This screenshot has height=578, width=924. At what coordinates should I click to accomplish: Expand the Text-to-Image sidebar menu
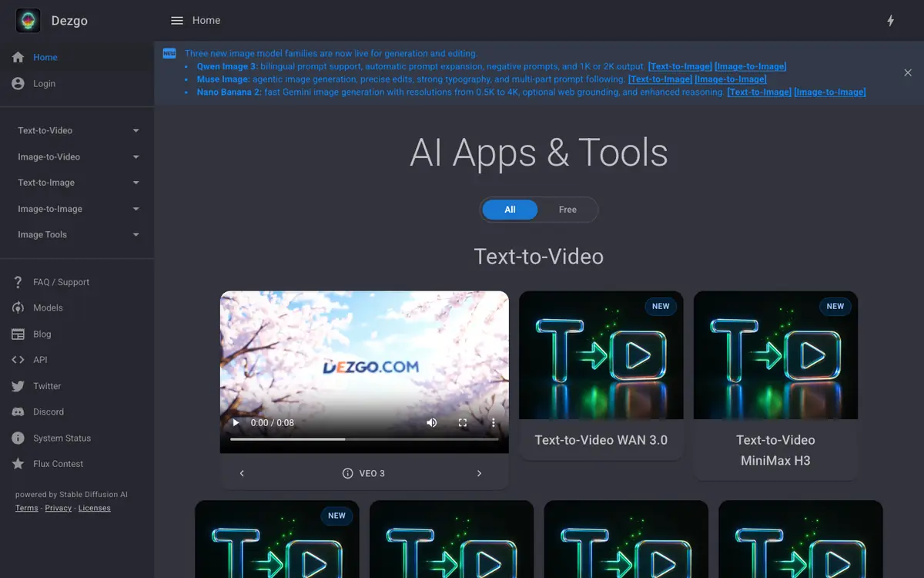pyautogui.click(x=77, y=183)
